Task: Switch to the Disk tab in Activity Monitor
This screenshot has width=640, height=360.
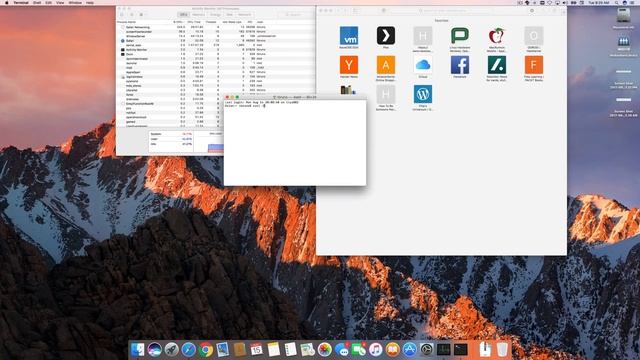Action: pos(229,15)
